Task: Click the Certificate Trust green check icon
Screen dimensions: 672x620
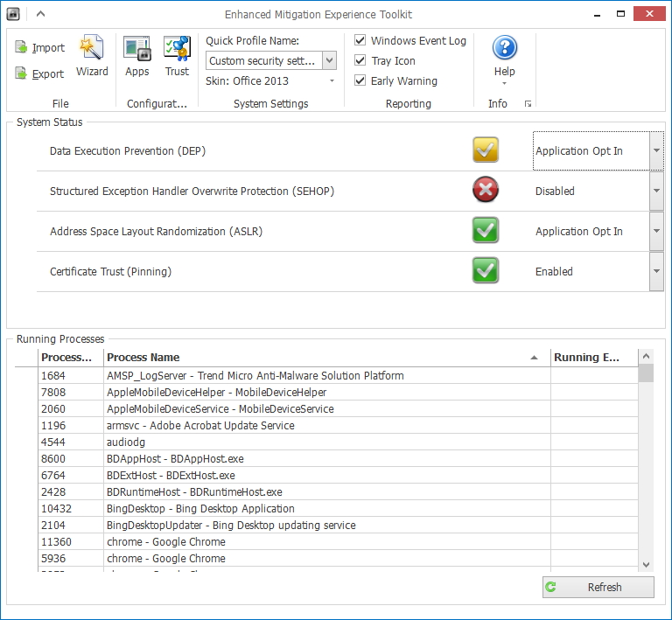Action: tap(485, 270)
